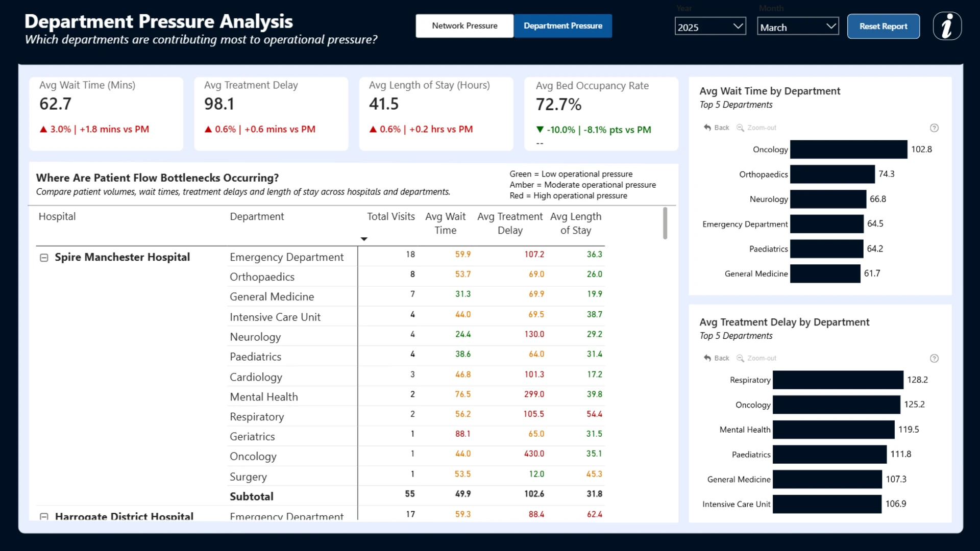Select Mental Health bar in Treatment Delay chart

(834, 430)
